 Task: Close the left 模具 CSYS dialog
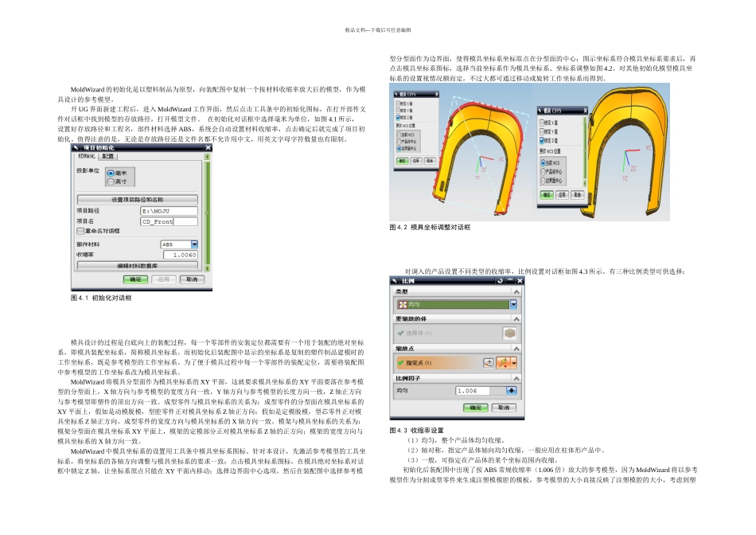click(436, 94)
